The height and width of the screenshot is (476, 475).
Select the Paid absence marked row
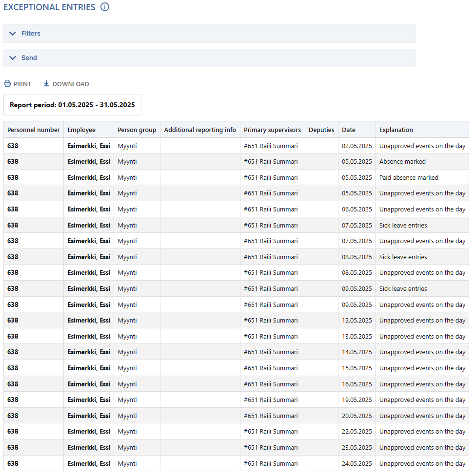236,178
